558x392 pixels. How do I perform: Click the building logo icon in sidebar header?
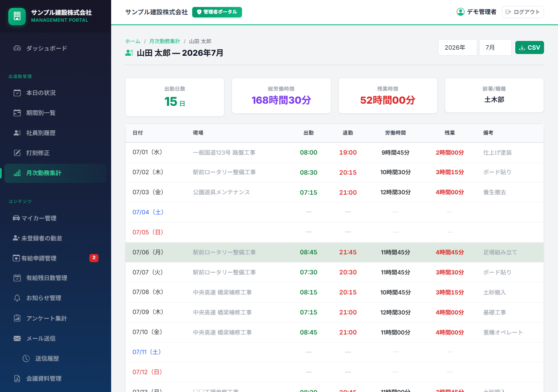point(17,17)
